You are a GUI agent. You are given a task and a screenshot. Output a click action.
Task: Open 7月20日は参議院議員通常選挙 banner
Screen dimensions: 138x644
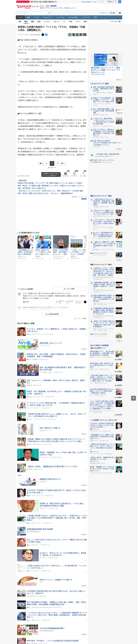(x=28, y=629)
